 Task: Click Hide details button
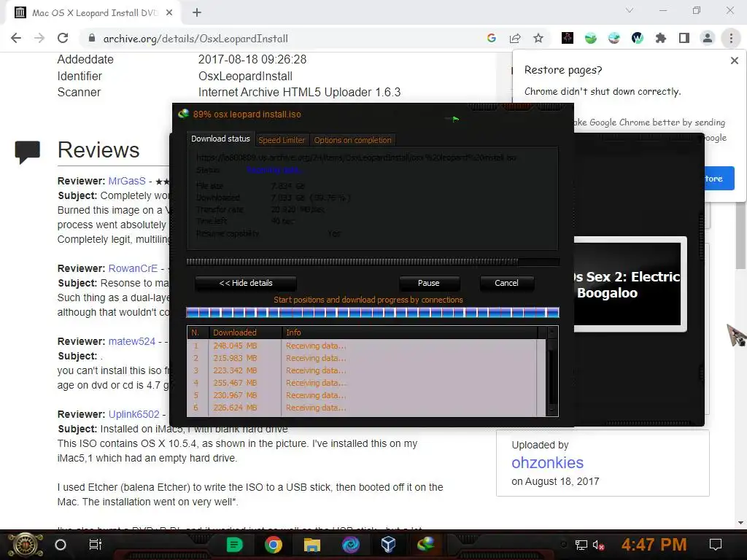pyautogui.click(x=246, y=284)
